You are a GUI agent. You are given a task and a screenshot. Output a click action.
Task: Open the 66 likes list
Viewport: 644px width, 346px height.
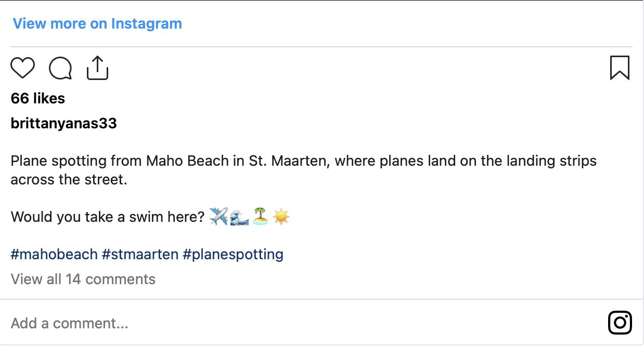[38, 98]
